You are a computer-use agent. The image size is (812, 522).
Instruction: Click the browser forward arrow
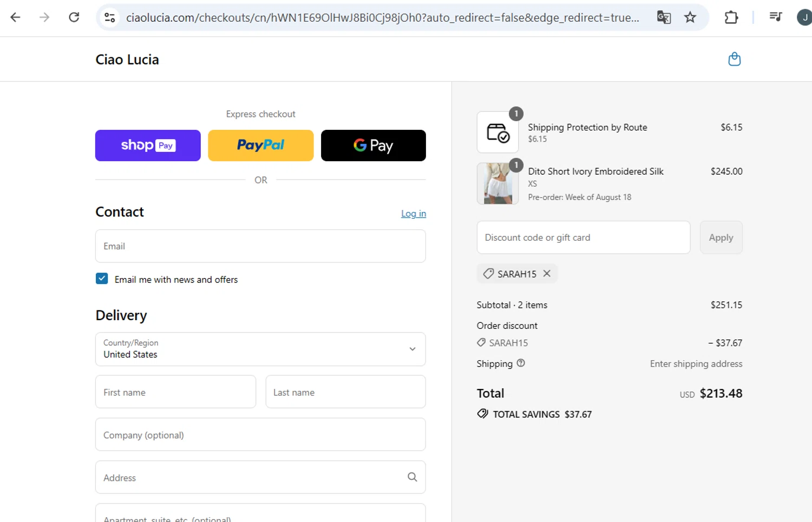click(x=44, y=17)
